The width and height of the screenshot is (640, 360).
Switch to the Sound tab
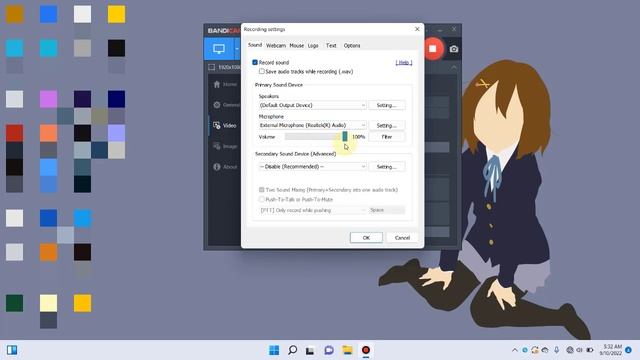click(x=255, y=45)
